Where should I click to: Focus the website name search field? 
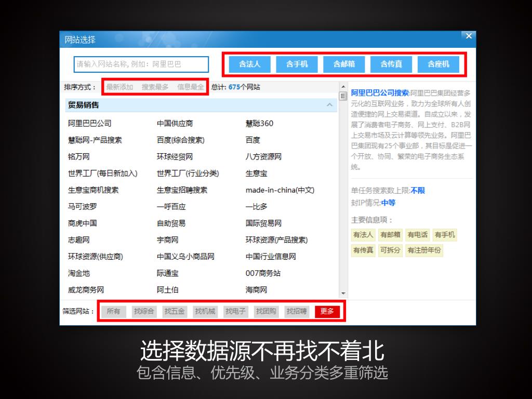point(141,64)
